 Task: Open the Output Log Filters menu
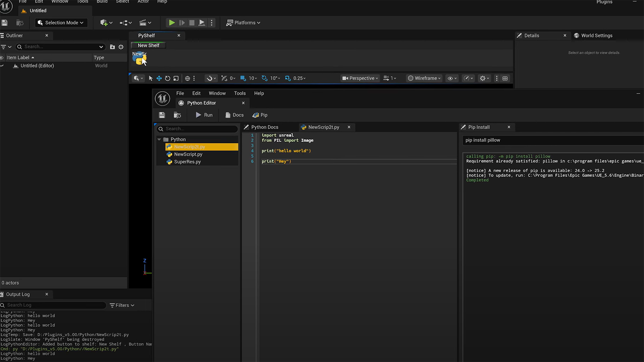point(122,305)
